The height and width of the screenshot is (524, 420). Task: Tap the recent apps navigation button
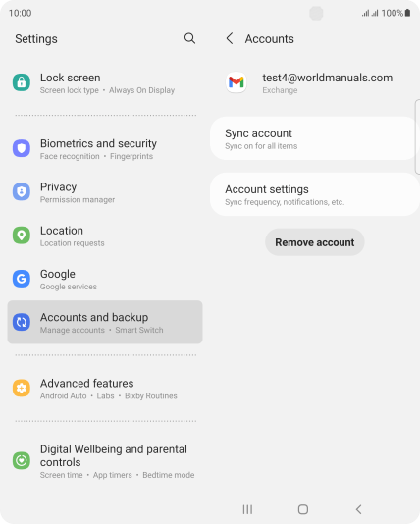(x=247, y=509)
